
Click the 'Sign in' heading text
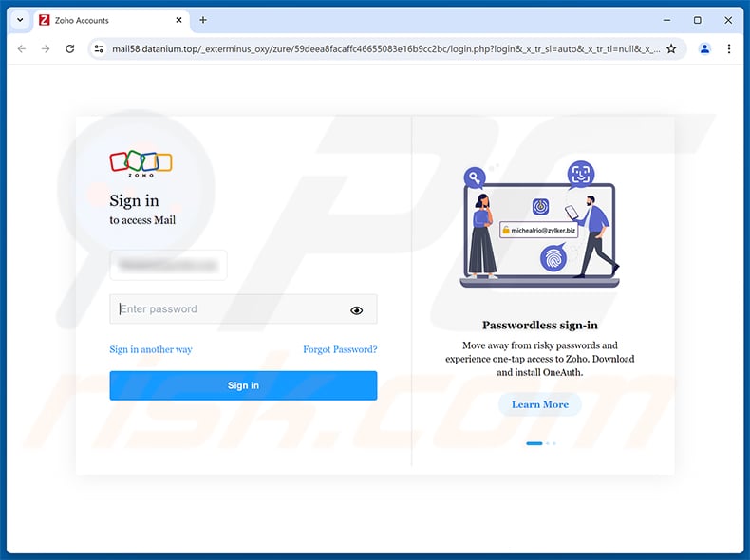(134, 200)
